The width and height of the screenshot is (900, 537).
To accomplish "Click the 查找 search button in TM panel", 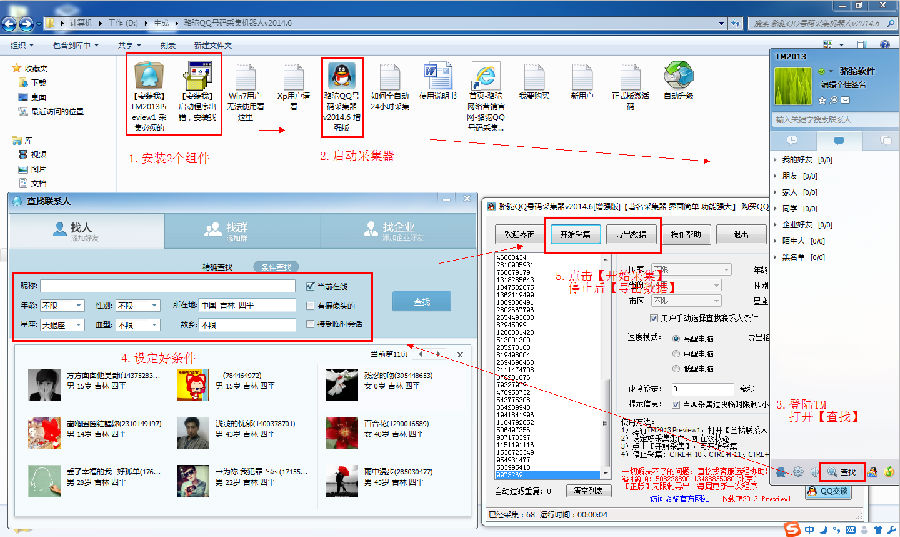I will [842, 472].
